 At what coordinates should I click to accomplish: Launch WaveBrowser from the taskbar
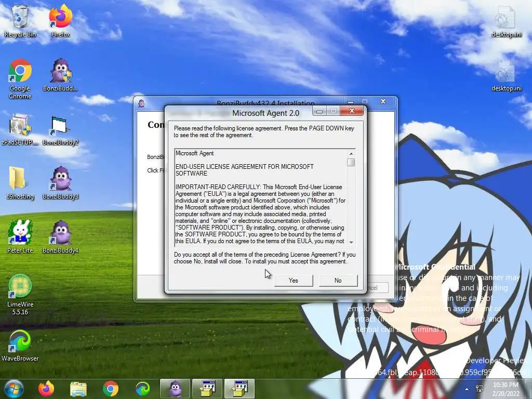[143, 389]
